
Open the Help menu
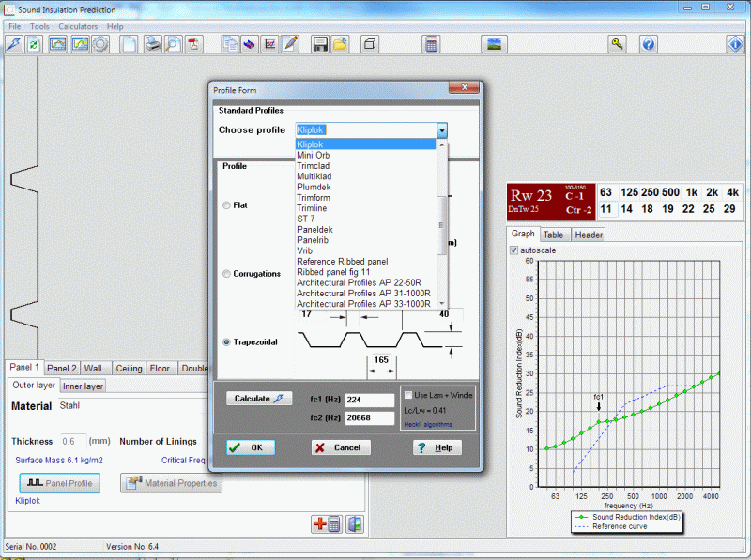(x=115, y=27)
